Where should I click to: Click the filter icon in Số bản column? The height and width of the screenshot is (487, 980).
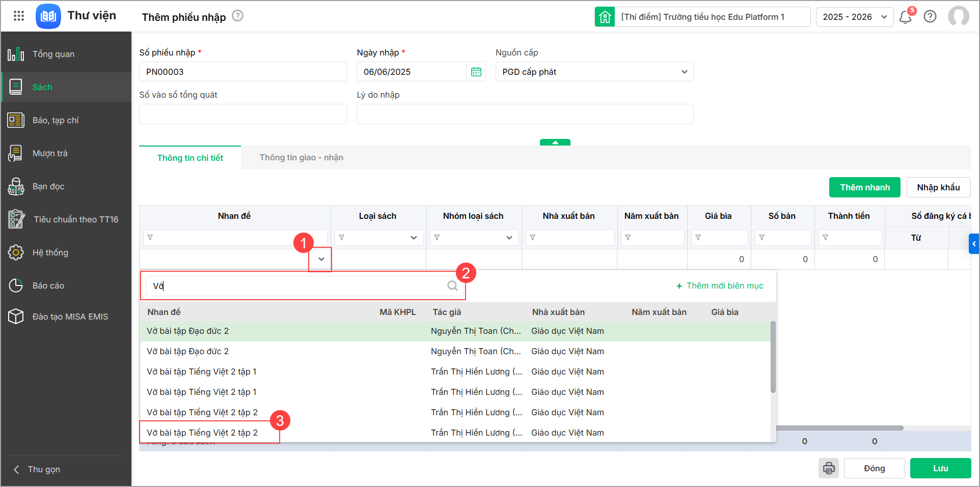tap(762, 238)
